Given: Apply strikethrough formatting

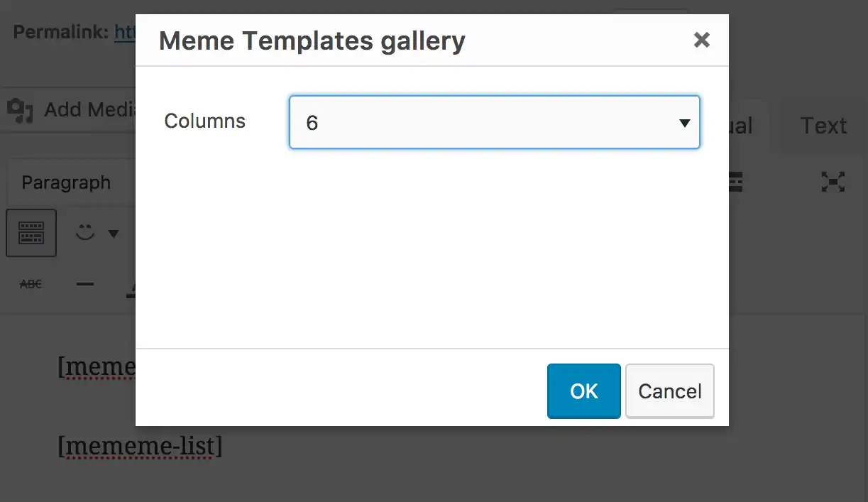Looking at the screenshot, I should pos(31,283).
